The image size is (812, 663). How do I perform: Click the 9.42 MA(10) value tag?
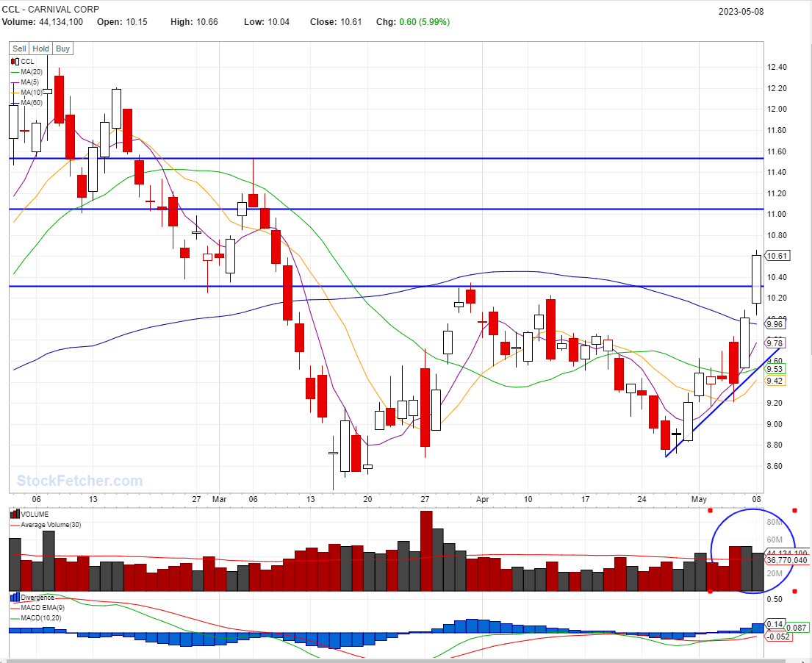[x=775, y=381]
